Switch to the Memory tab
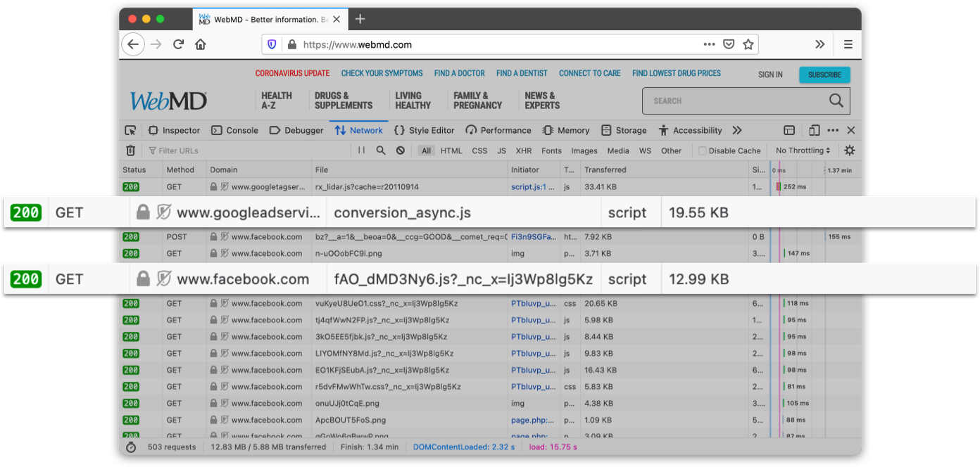 [566, 130]
